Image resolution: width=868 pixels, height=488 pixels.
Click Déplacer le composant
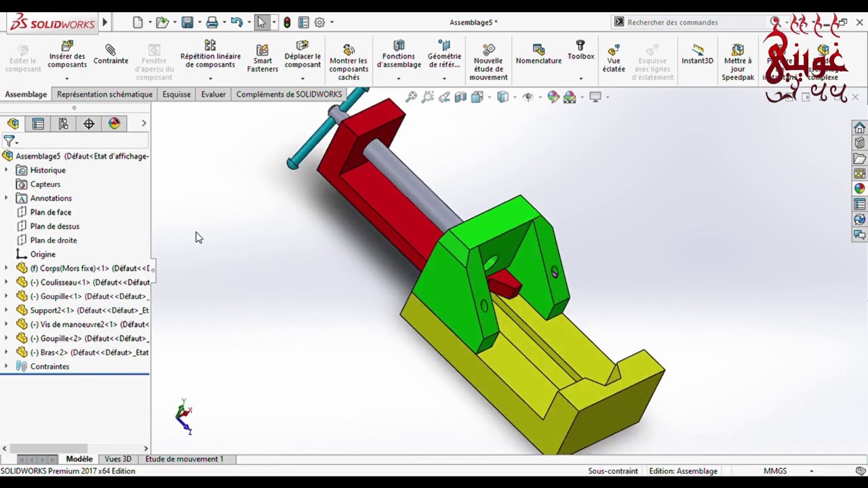click(x=302, y=55)
